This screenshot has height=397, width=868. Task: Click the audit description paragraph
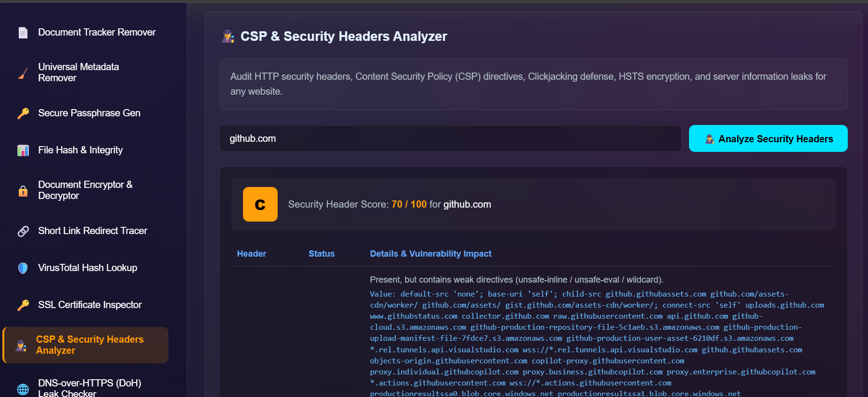528,84
